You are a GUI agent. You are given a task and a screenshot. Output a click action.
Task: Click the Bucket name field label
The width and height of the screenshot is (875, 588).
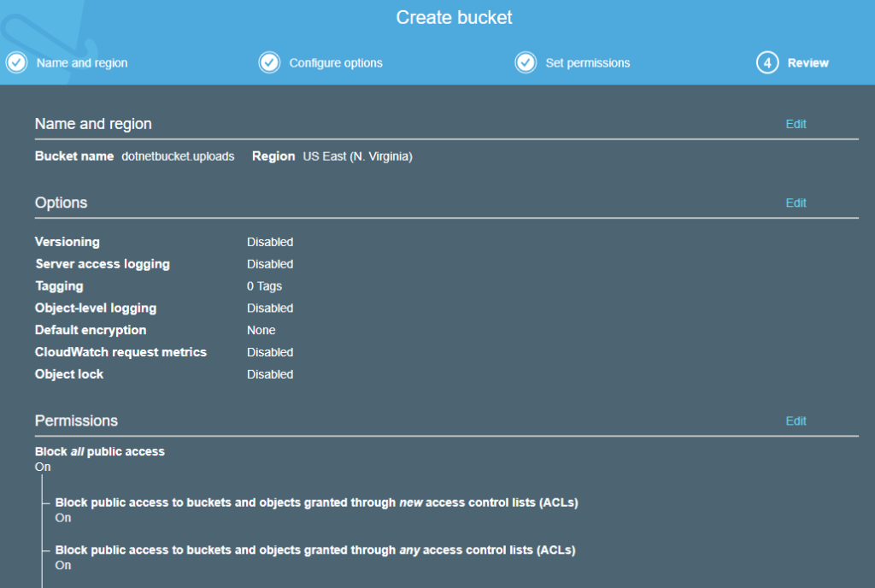coord(74,156)
